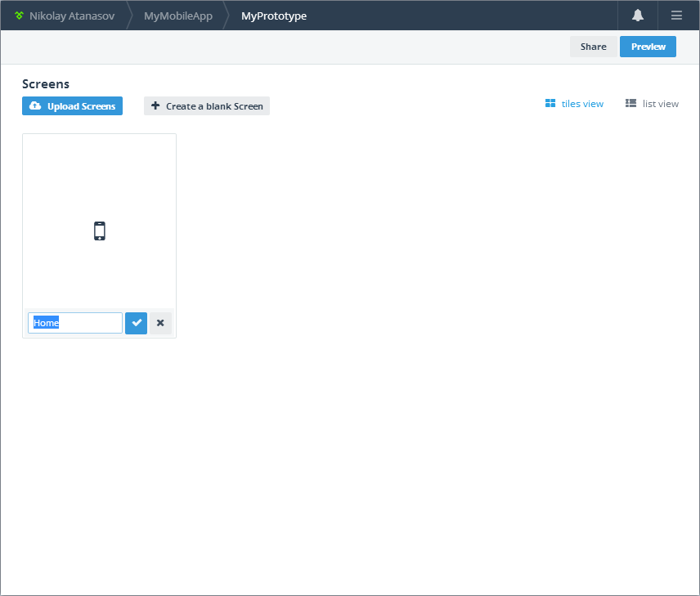The width and height of the screenshot is (700, 596).
Task: Click the phone icon in the Home screen tile
Action: (x=100, y=231)
